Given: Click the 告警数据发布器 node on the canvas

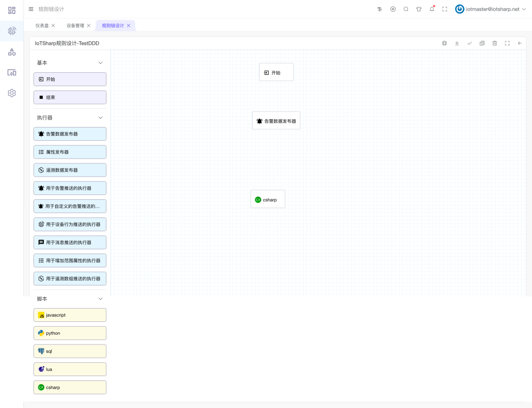Looking at the screenshot, I should (x=276, y=121).
